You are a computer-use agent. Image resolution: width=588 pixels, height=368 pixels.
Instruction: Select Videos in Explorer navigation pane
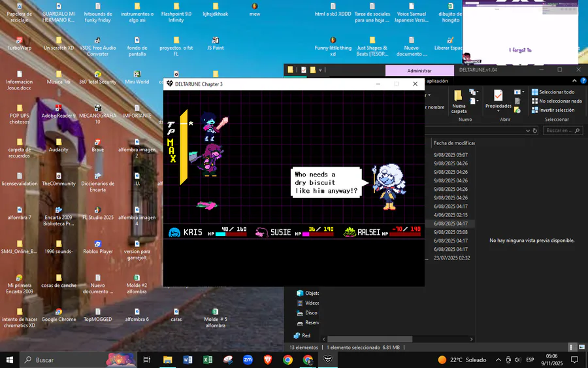click(x=308, y=303)
